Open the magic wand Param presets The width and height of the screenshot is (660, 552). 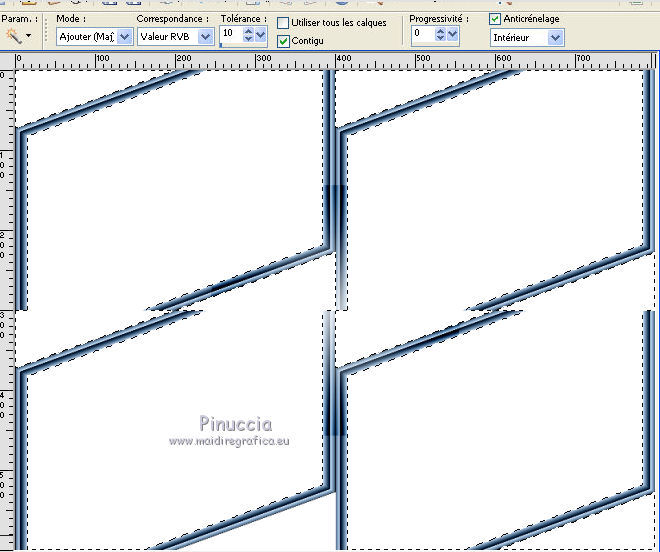point(19,36)
